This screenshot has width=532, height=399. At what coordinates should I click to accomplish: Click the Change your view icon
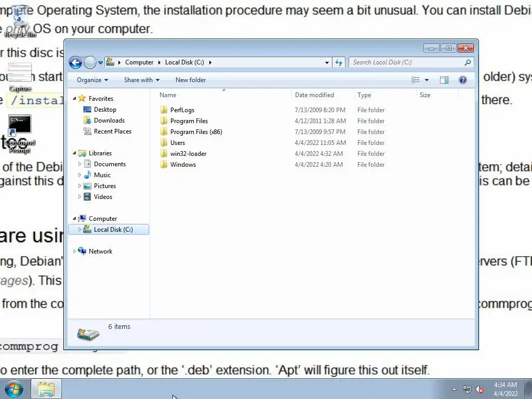415,79
